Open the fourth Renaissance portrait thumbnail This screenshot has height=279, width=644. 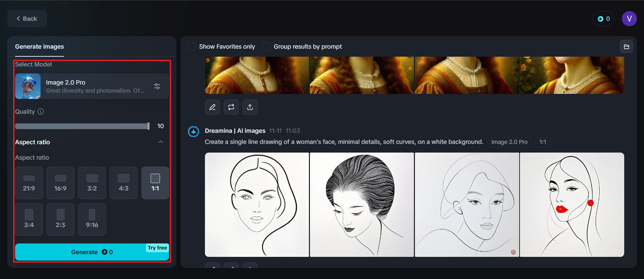pyautogui.click(x=572, y=75)
